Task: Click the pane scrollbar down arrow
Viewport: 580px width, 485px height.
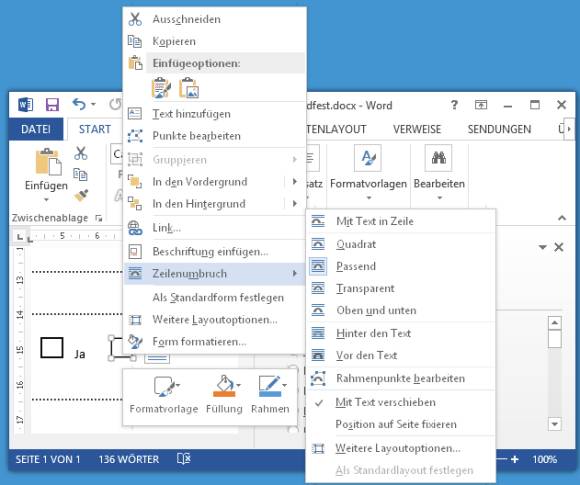Action: click(x=554, y=424)
